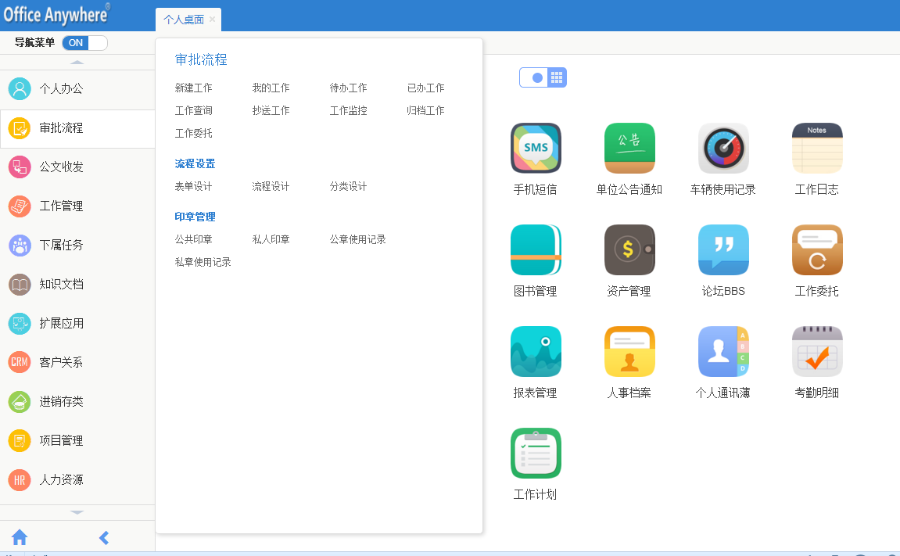Collapse sidebar using the left chevron arrow
The image size is (900, 556).
pyautogui.click(x=104, y=537)
